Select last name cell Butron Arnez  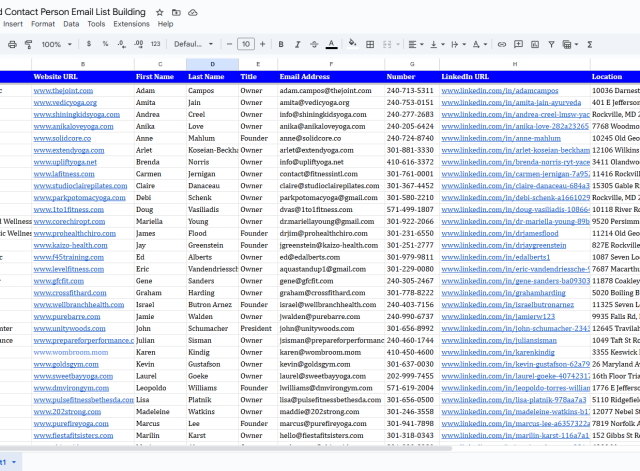(212, 304)
